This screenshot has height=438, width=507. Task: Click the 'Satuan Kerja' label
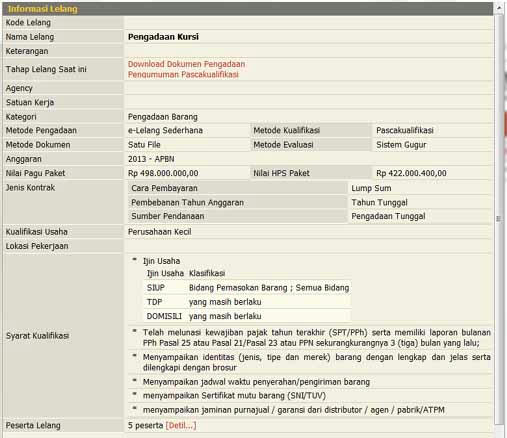point(30,102)
